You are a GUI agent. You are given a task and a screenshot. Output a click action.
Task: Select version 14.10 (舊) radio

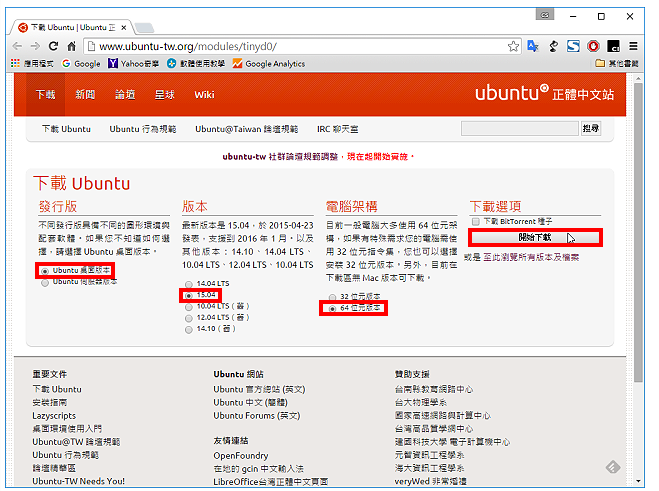click(x=189, y=330)
